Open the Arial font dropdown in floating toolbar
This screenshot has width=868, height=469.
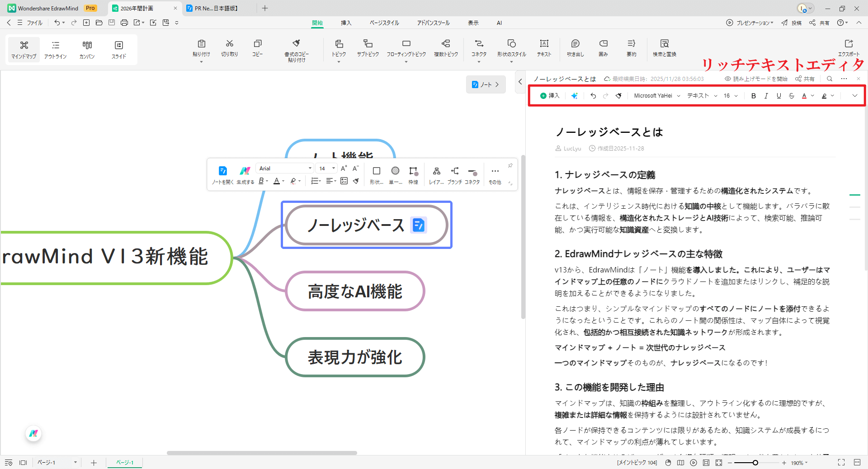click(x=285, y=169)
